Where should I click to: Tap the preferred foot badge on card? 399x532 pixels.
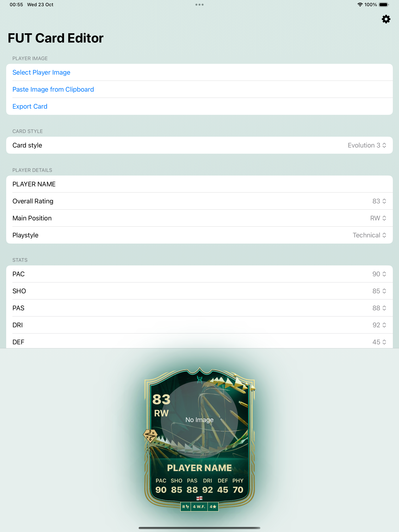tap(185, 506)
